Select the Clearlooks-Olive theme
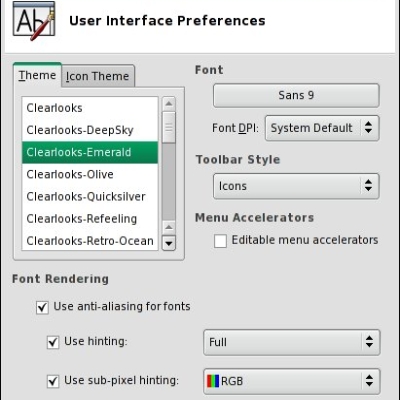The width and height of the screenshot is (400, 400). [90, 174]
